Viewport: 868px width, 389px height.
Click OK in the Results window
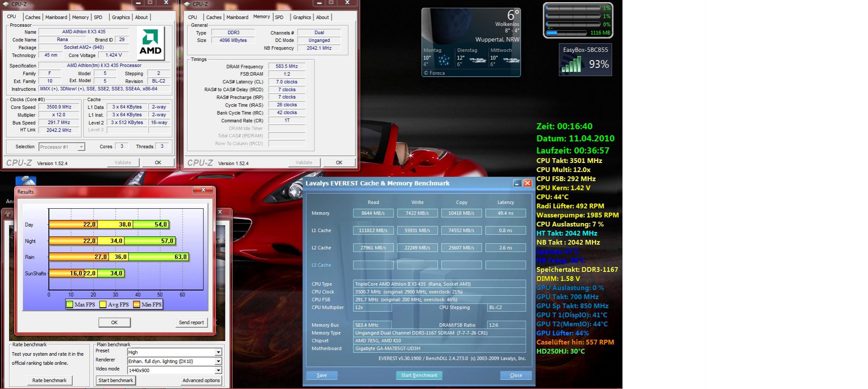coord(114,322)
